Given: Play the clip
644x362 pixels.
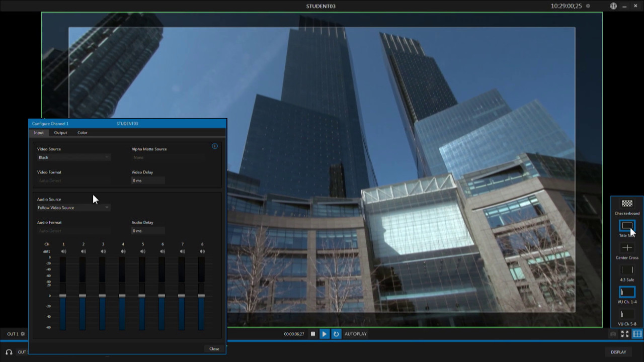Looking at the screenshot, I should (x=325, y=334).
